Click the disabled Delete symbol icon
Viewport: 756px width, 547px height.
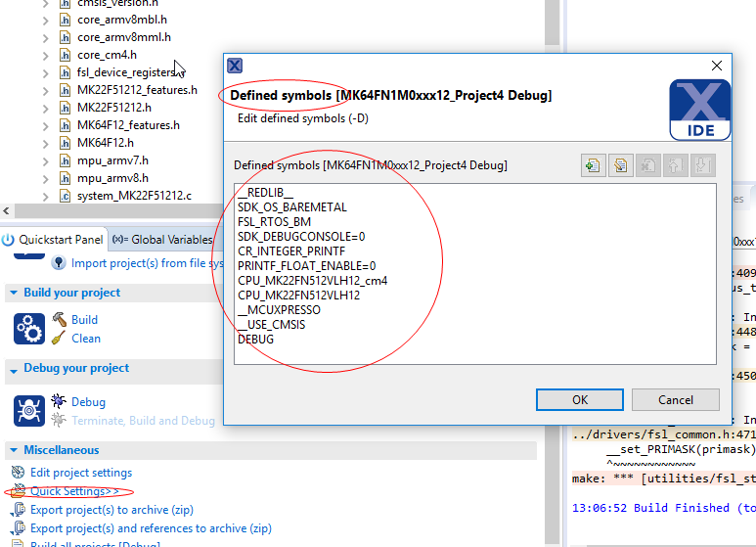648,165
